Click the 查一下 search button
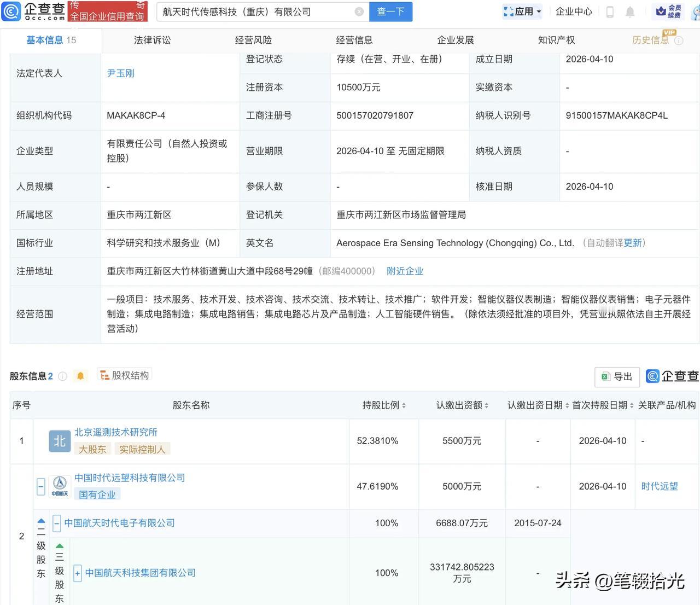 click(x=390, y=11)
